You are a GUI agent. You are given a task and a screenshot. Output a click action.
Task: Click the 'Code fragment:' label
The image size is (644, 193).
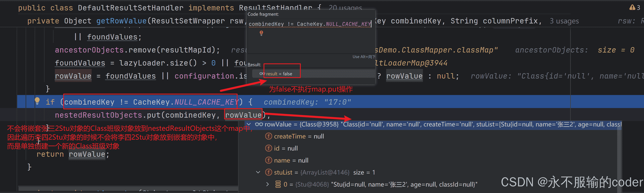click(x=263, y=14)
